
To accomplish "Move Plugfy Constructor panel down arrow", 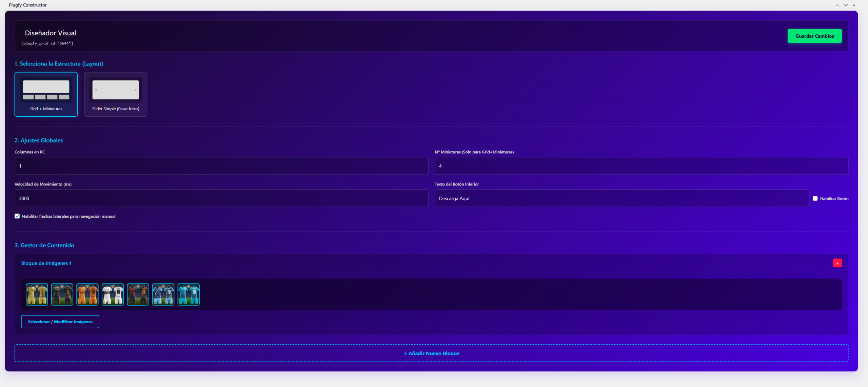I will tap(846, 5).
